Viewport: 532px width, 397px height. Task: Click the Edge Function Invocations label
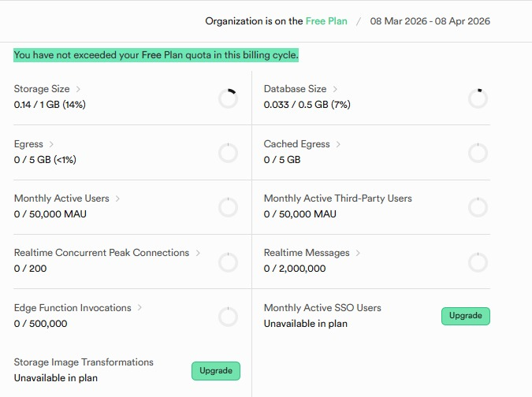click(x=73, y=308)
